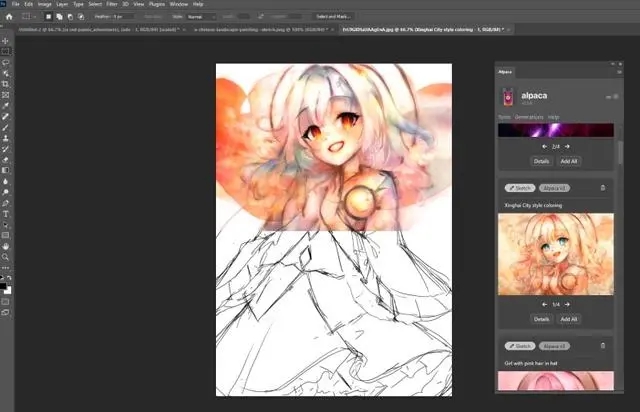Click Details under the 2/4 generation
This screenshot has width=640, height=412.
pyautogui.click(x=541, y=161)
